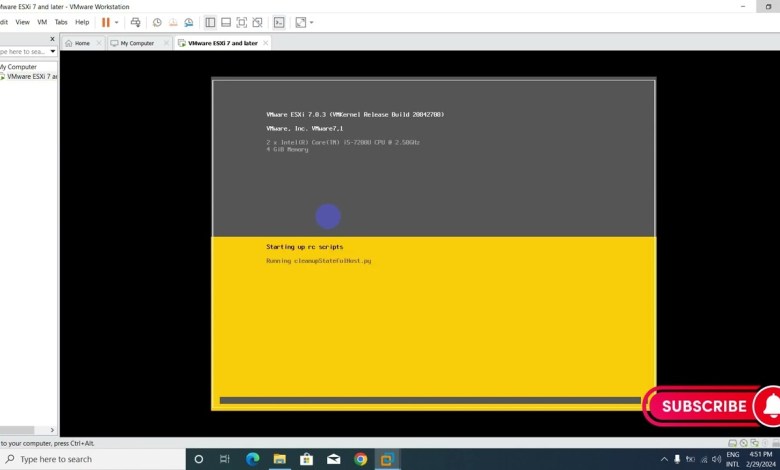Screen dimensions: 780x470
Task: Click the Revert to snapshot toolbar icon
Action: point(173,22)
